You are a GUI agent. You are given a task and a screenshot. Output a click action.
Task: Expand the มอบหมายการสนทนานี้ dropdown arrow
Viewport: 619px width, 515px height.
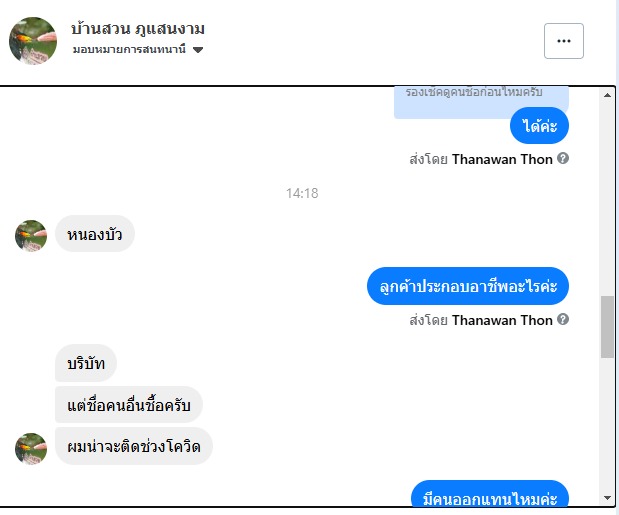(198, 50)
